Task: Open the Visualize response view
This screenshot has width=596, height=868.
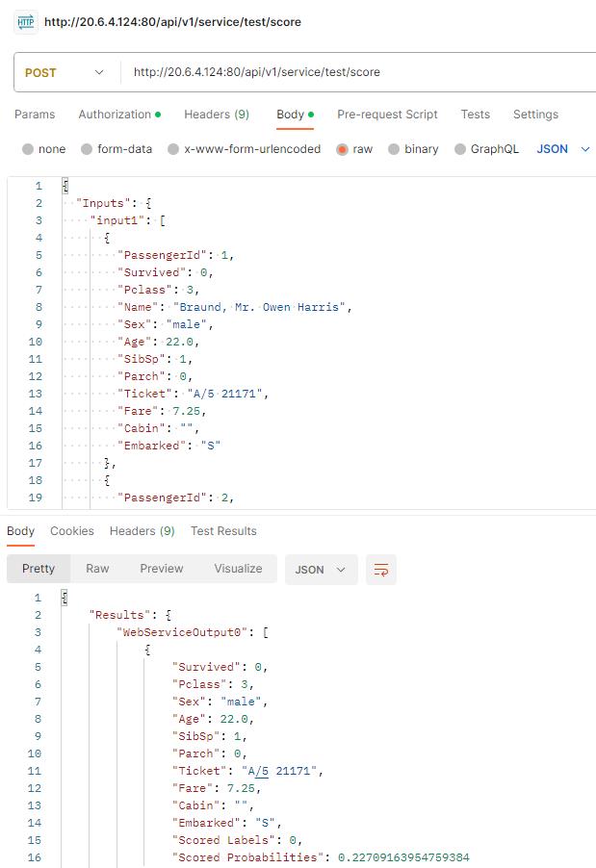Action: (238, 569)
